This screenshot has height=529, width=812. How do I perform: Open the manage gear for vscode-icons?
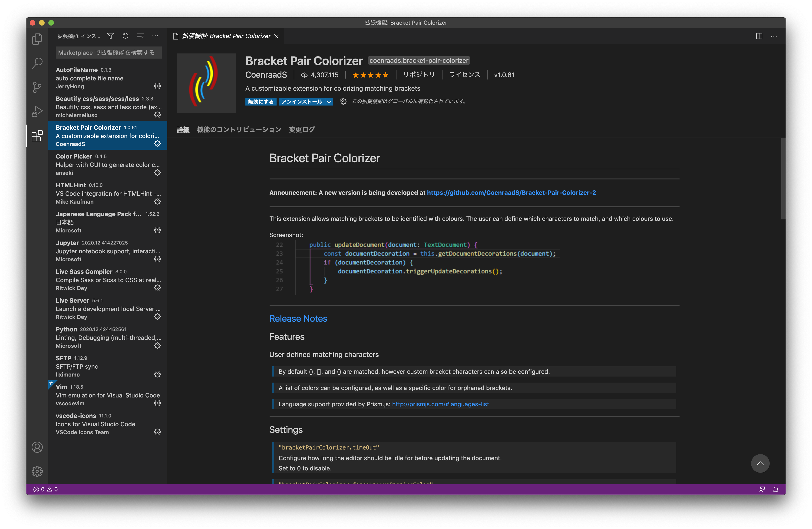158,432
